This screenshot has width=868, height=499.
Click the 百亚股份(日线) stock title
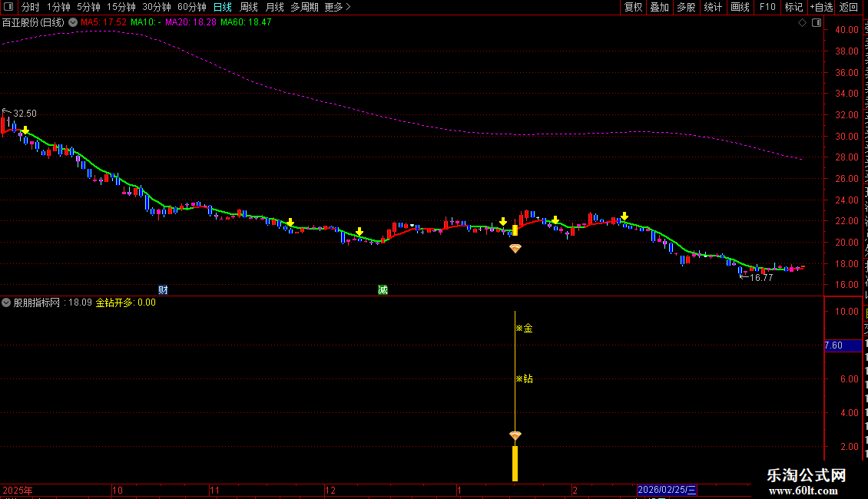(x=33, y=23)
